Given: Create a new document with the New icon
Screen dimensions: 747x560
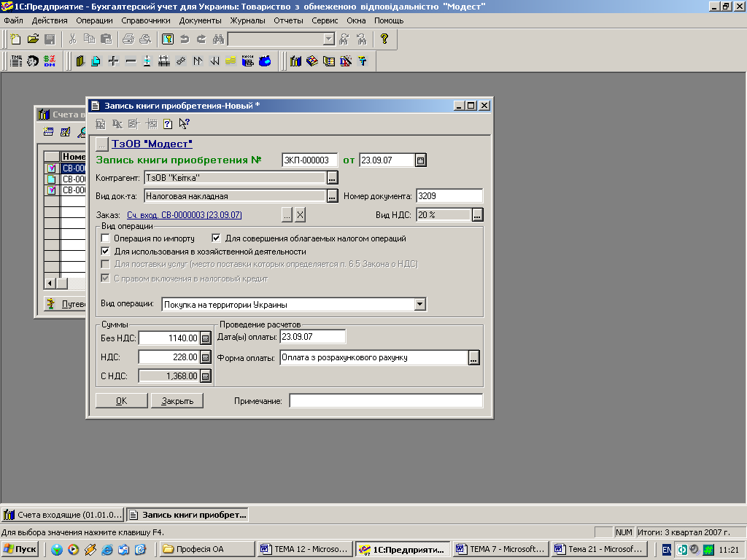Looking at the screenshot, I should [x=15, y=39].
